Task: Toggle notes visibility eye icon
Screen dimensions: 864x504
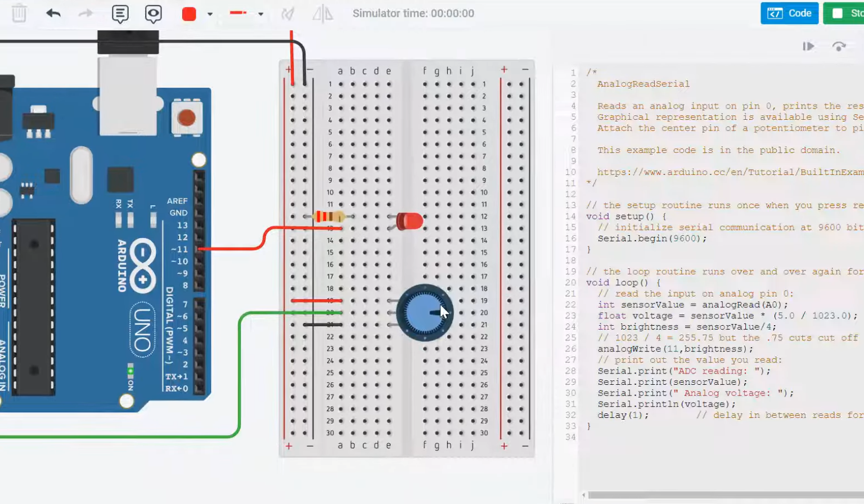Action: (153, 13)
